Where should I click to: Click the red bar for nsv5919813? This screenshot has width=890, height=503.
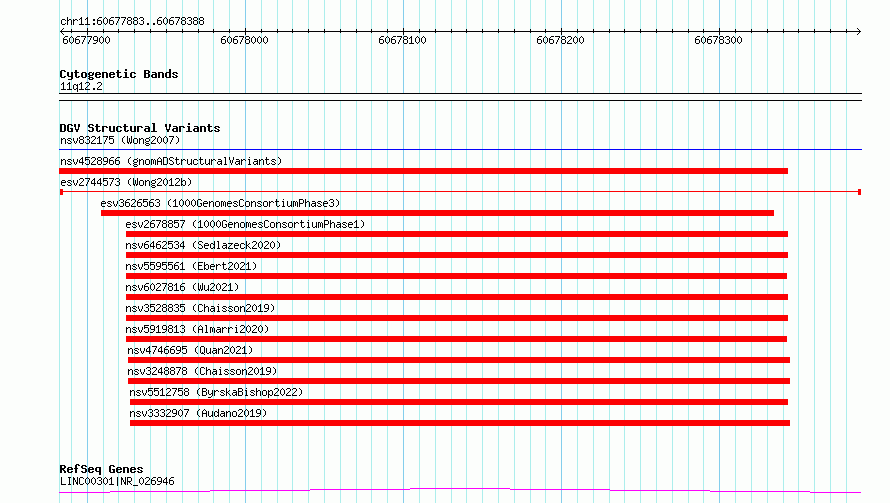456,339
